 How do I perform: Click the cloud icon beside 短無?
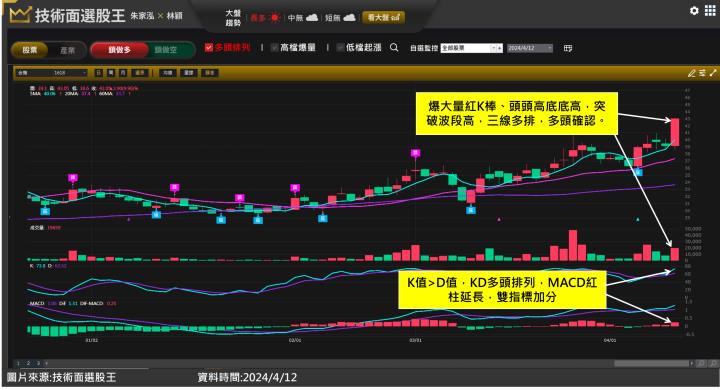[349, 17]
